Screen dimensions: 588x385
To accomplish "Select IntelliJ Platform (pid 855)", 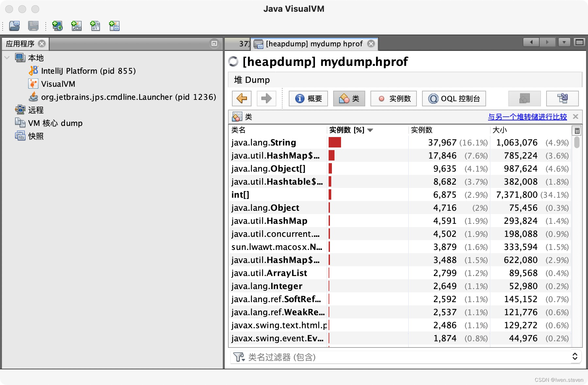I will coord(88,71).
